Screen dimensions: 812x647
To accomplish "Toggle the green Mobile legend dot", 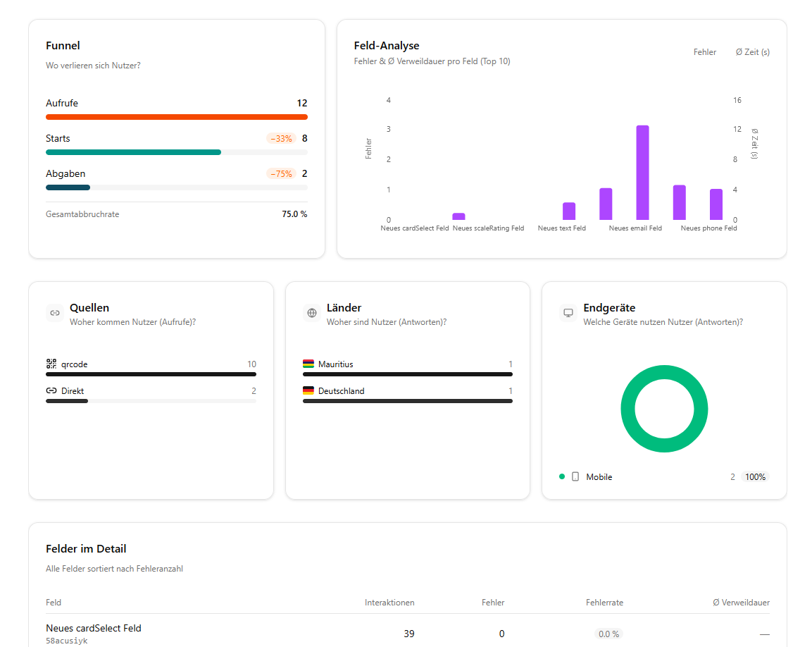I will pyautogui.click(x=562, y=476).
